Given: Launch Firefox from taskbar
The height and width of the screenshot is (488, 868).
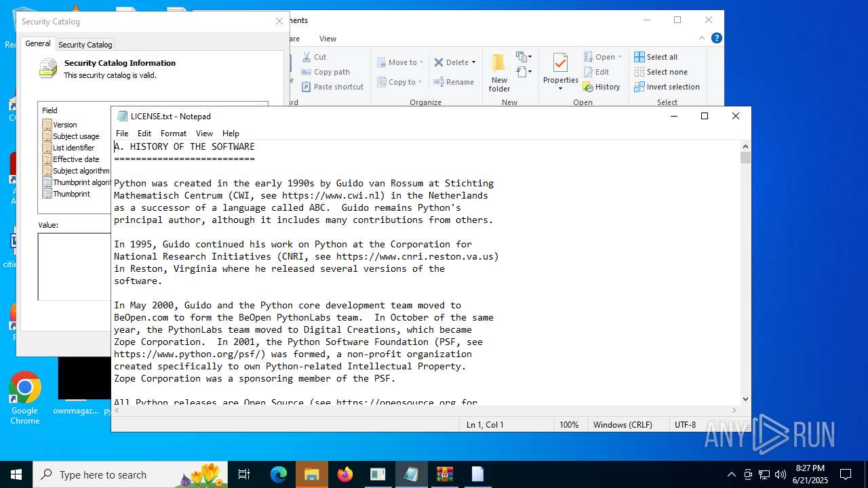Looking at the screenshot, I should pos(344,474).
